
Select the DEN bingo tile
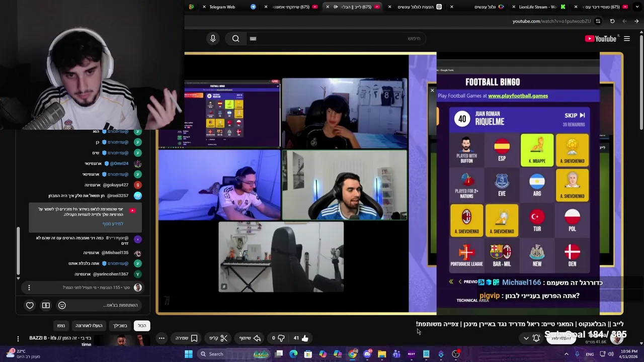572,255
